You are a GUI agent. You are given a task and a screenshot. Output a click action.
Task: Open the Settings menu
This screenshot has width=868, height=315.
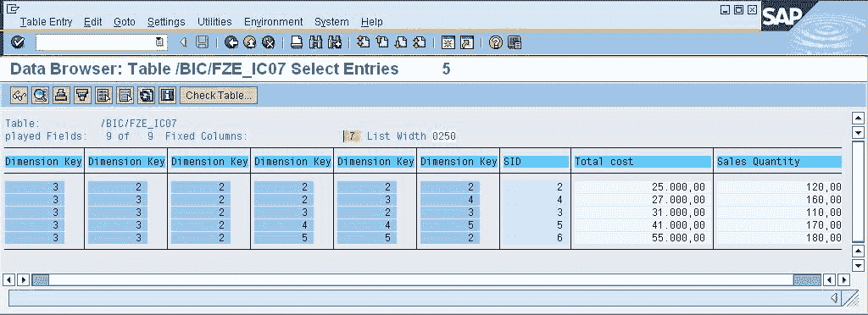tap(166, 22)
